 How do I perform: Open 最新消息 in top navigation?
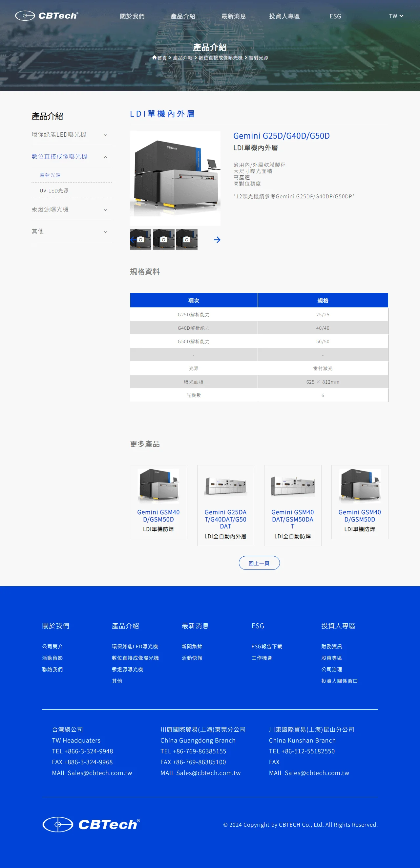(x=234, y=16)
